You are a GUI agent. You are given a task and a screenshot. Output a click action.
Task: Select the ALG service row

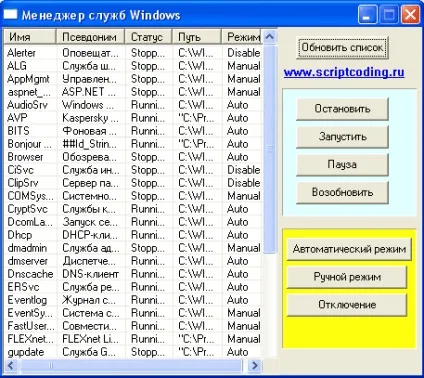(x=133, y=66)
